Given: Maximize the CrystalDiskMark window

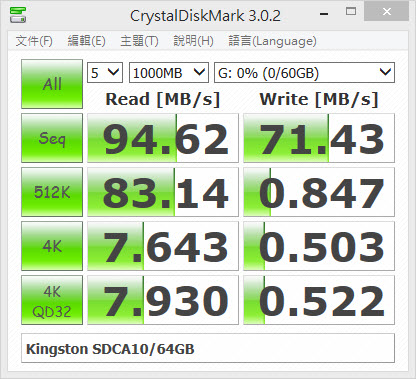Looking at the screenshot, I should pos(351,12).
